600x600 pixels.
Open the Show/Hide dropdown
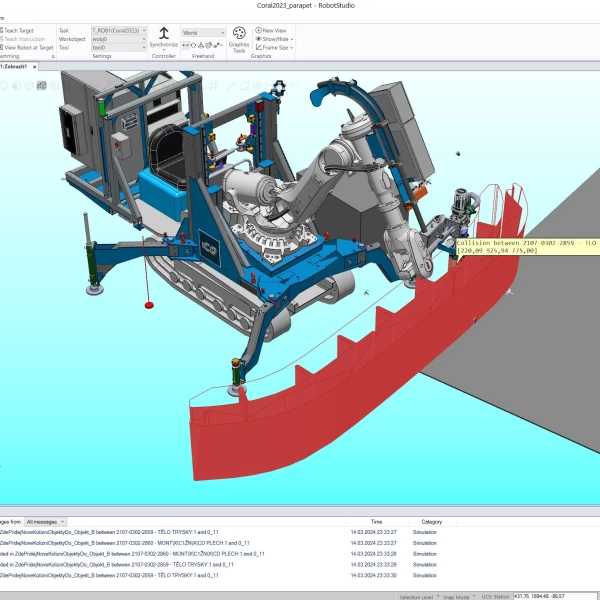[274, 39]
